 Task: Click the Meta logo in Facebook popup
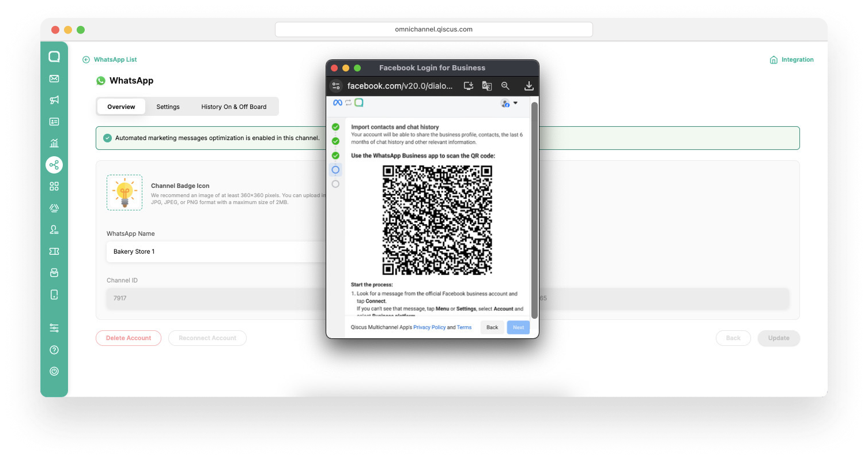(x=338, y=103)
